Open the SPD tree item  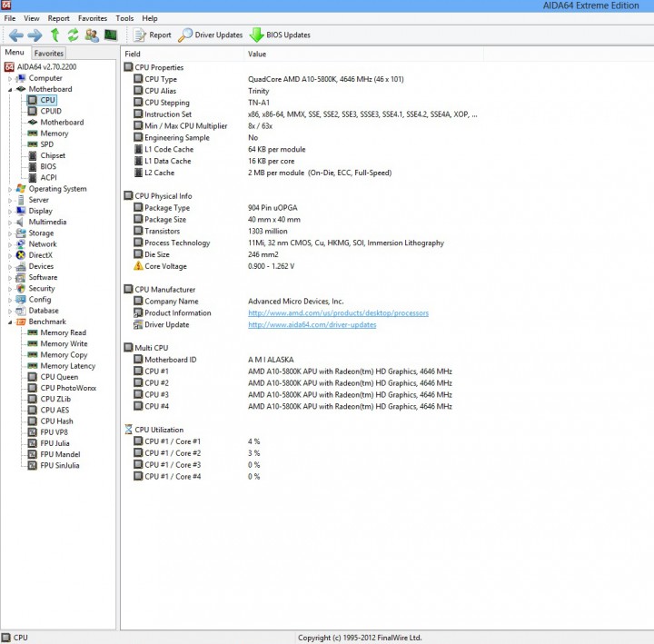coord(41,144)
